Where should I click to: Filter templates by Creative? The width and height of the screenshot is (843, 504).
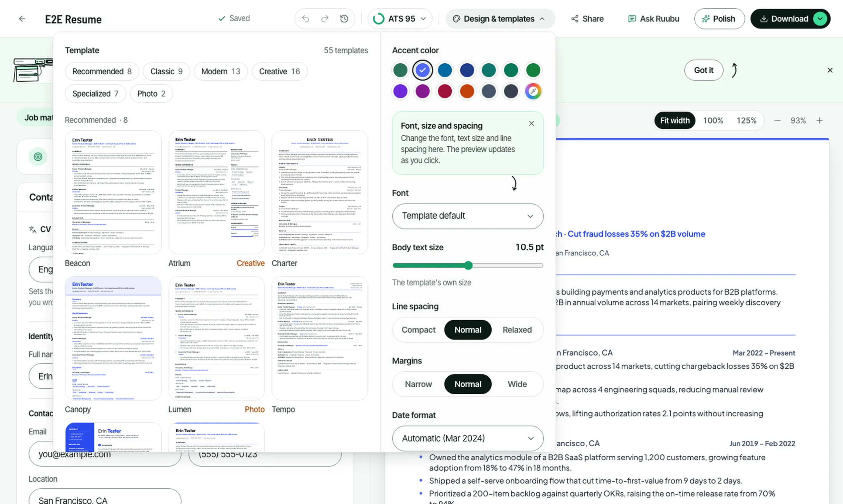[x=279, y=71]
